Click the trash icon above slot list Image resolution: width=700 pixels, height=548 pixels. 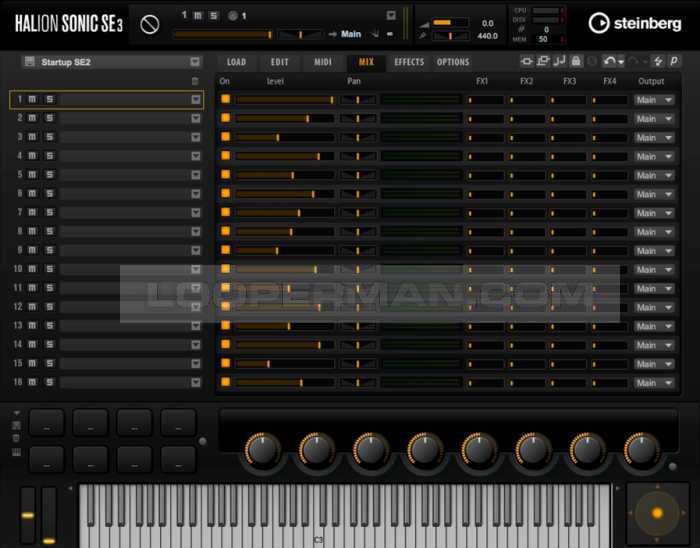click(195, 81)
